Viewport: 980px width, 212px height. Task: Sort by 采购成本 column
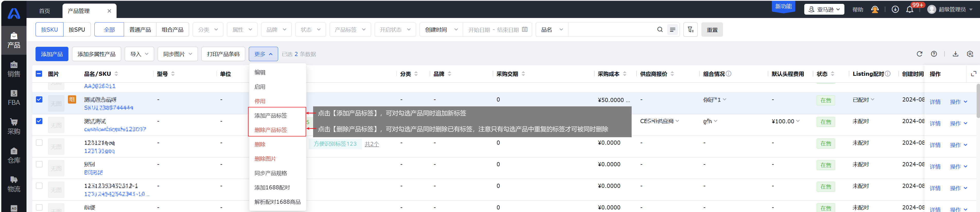625,74
